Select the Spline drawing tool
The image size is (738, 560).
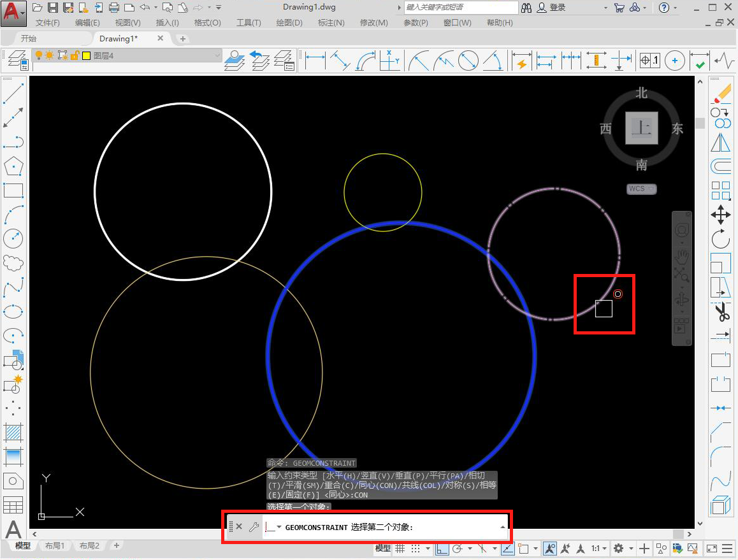13,287
